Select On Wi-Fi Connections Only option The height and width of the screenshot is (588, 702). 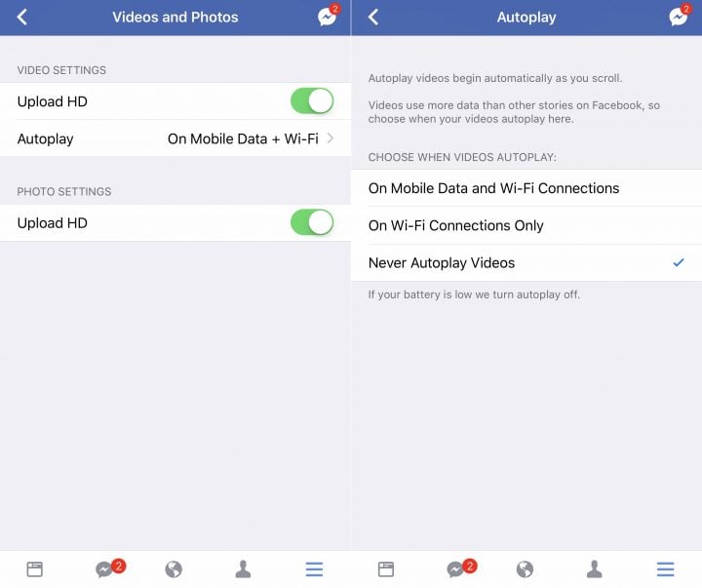(x=526, y=225)
